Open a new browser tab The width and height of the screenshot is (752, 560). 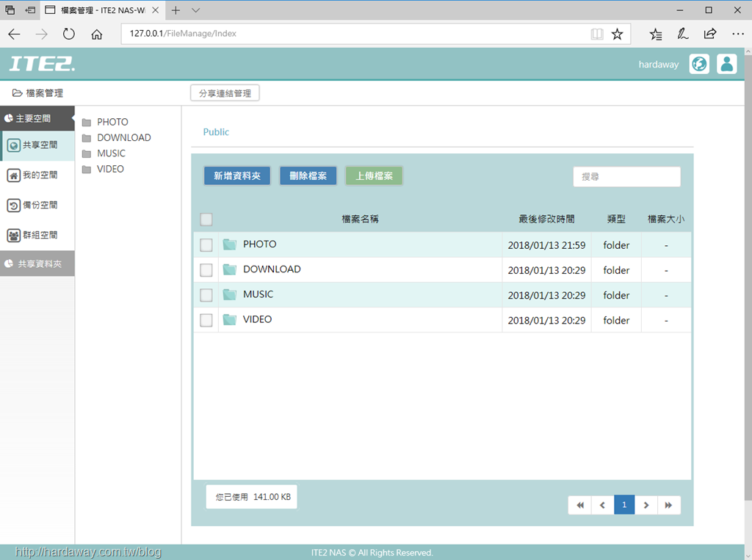pyautogui.click(x=176, y=10)
